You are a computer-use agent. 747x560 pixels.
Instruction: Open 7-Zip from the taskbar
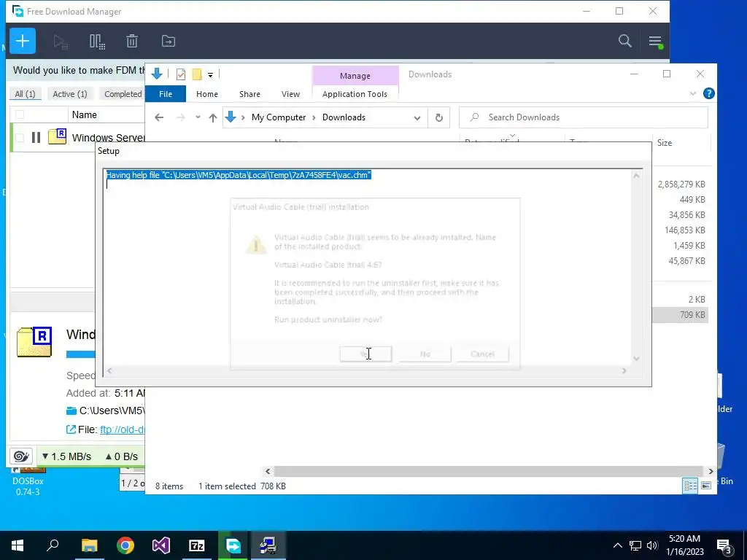tap(197, 545)
